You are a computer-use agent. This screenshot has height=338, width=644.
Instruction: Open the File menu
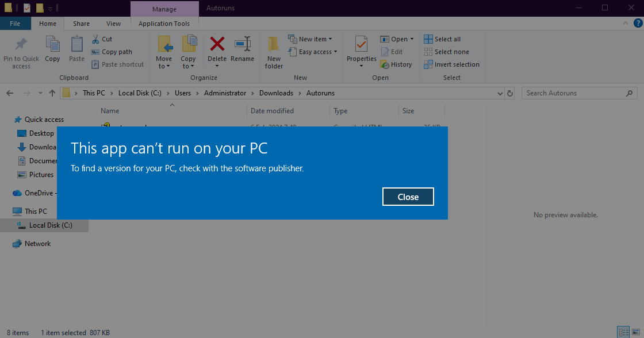tap(16, 23)
